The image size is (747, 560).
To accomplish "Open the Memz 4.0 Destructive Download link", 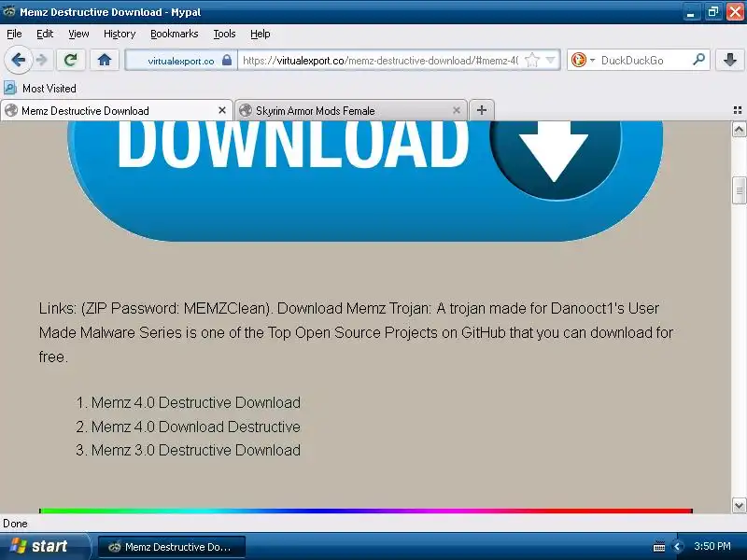I will pos(196,402).
